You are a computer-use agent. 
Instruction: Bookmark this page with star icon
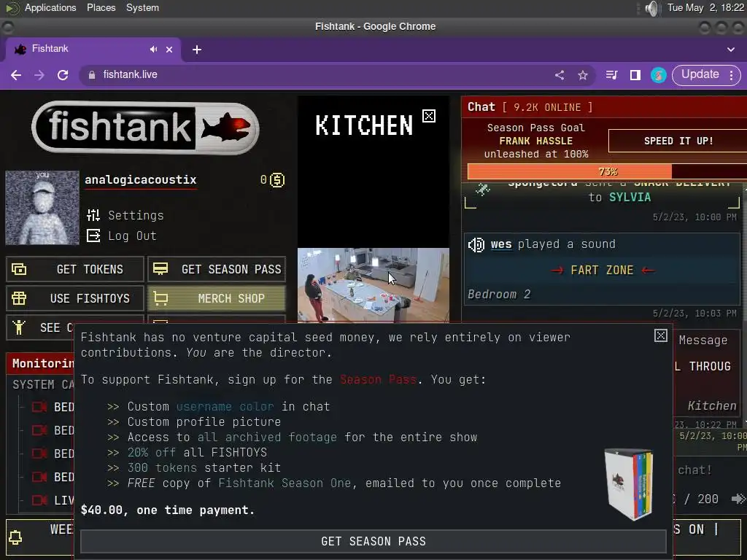583,75
